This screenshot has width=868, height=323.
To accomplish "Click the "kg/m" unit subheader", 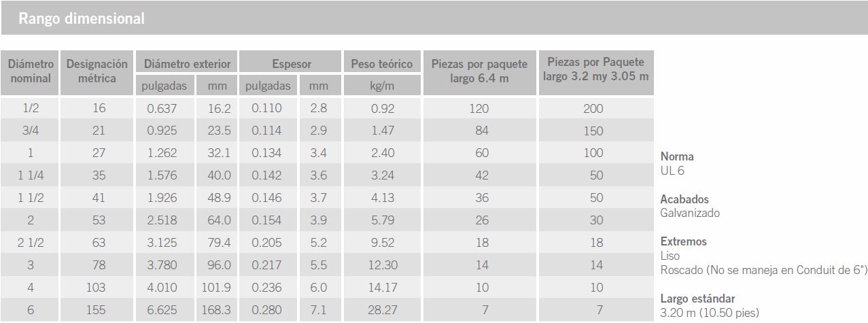I will tap(382, 86).
